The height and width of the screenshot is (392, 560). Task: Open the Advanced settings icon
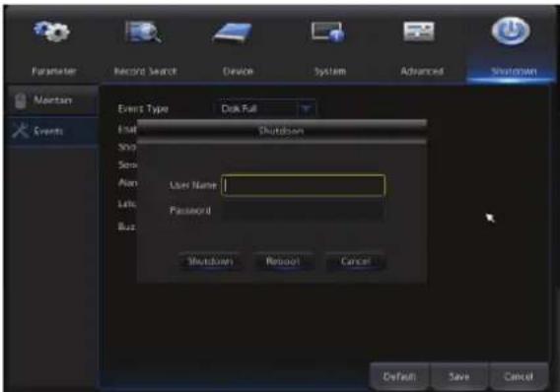[419, 32]
